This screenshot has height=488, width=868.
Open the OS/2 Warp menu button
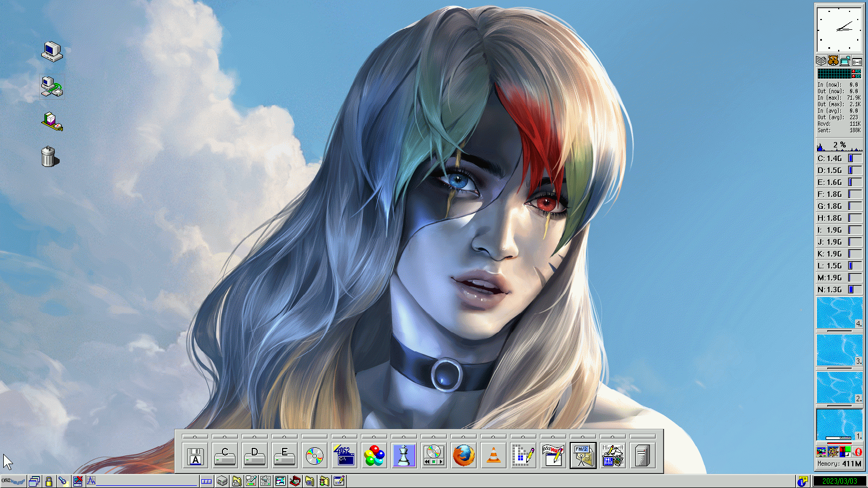pyautogui.click(x=13, y=481)
